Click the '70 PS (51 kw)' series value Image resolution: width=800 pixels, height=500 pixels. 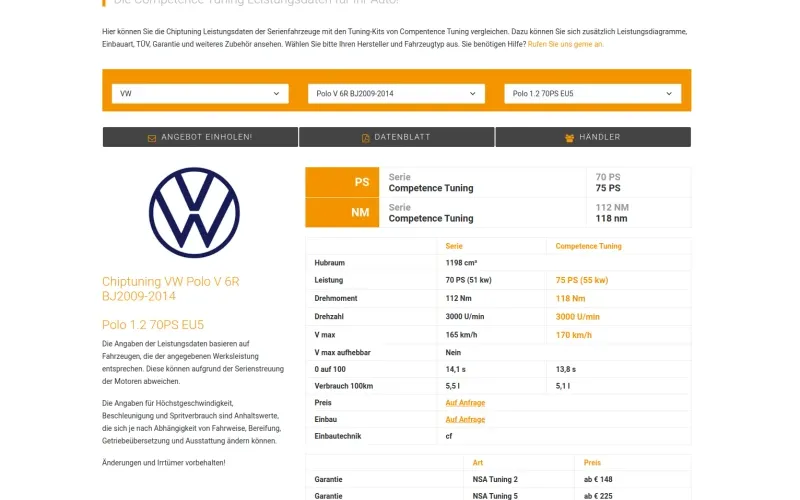[468, 281]
